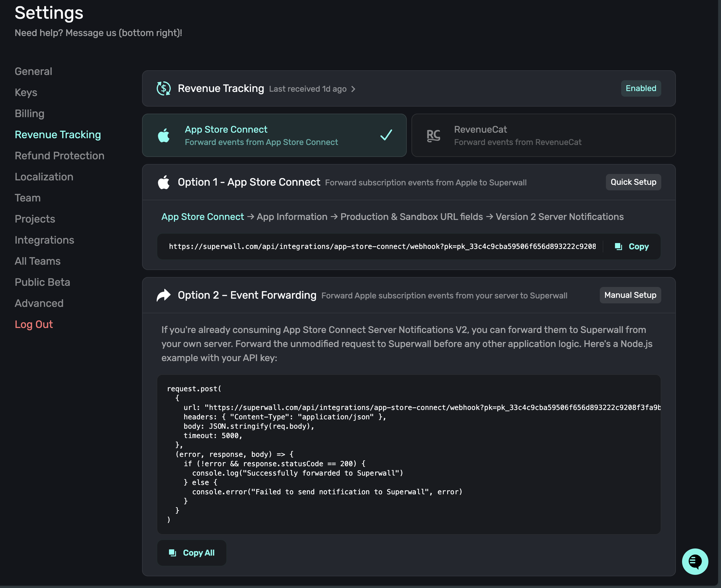Screen dimensions: 721x588
Task: Click the checkmark on App Store Connect card
Action: coord(386,135)
